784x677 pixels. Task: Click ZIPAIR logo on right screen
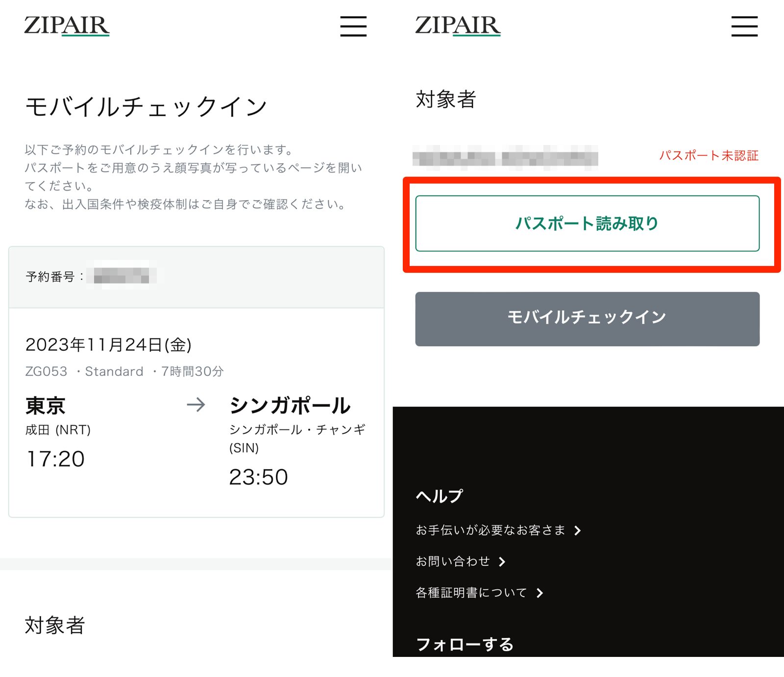point(458,26)
